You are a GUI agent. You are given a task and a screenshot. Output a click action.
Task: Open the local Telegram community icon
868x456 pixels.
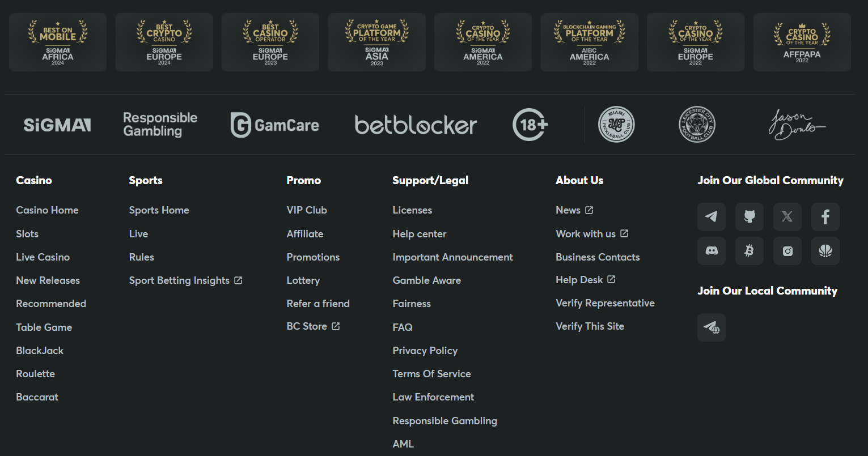point(711,327)
